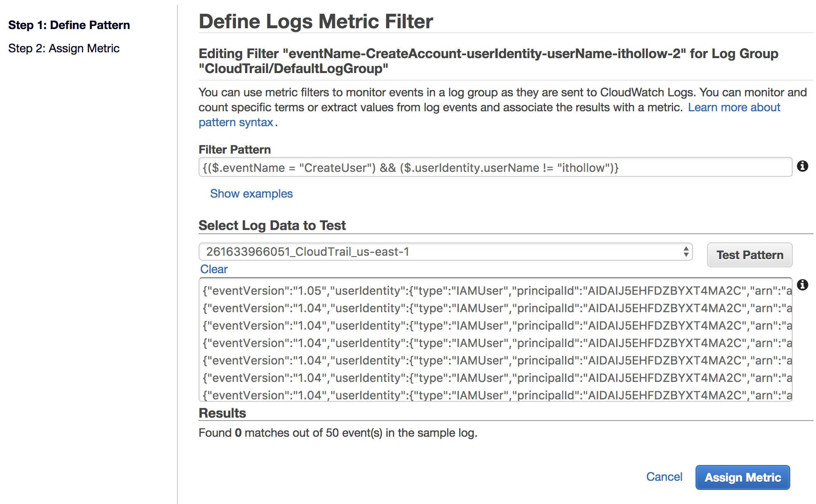Click Clear link above log data
The image size is (816, 504).
tap(214, 269)
